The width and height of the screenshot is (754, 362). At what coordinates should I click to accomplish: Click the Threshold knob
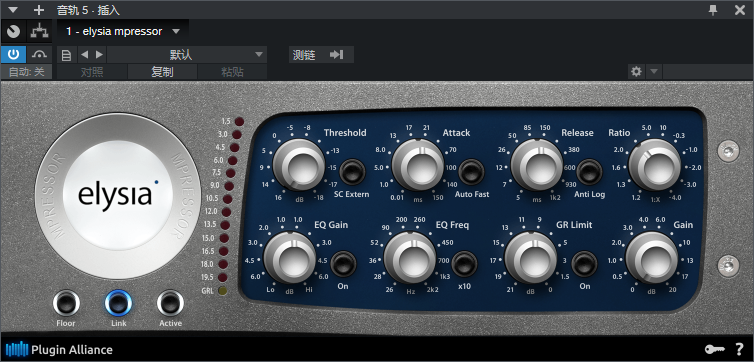coord(299,165)
